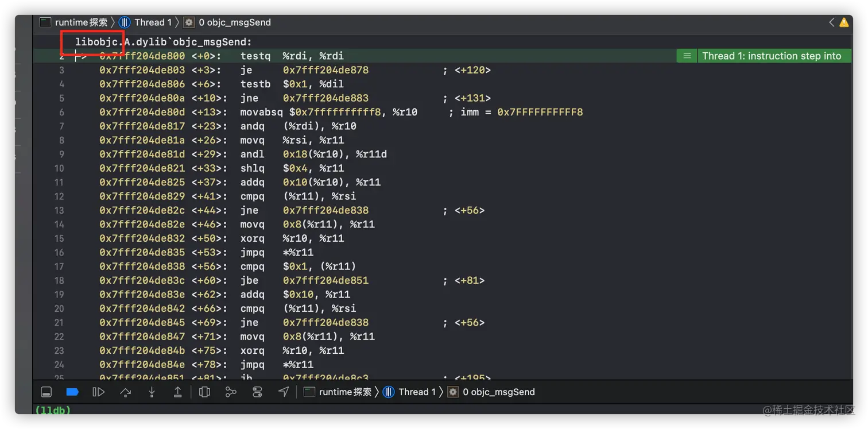Click the 'Thread 1: instruction step into' annotation

tap(772, 56)
